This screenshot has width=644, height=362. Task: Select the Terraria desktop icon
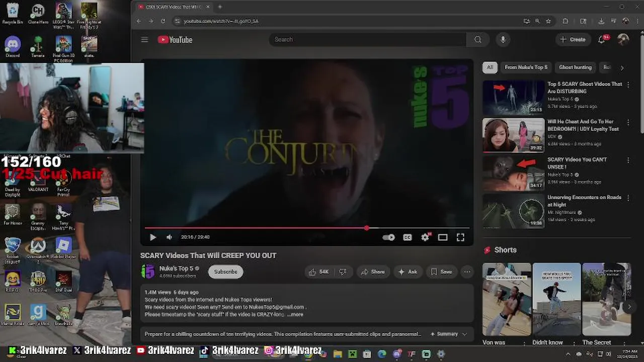coord(38,47)
